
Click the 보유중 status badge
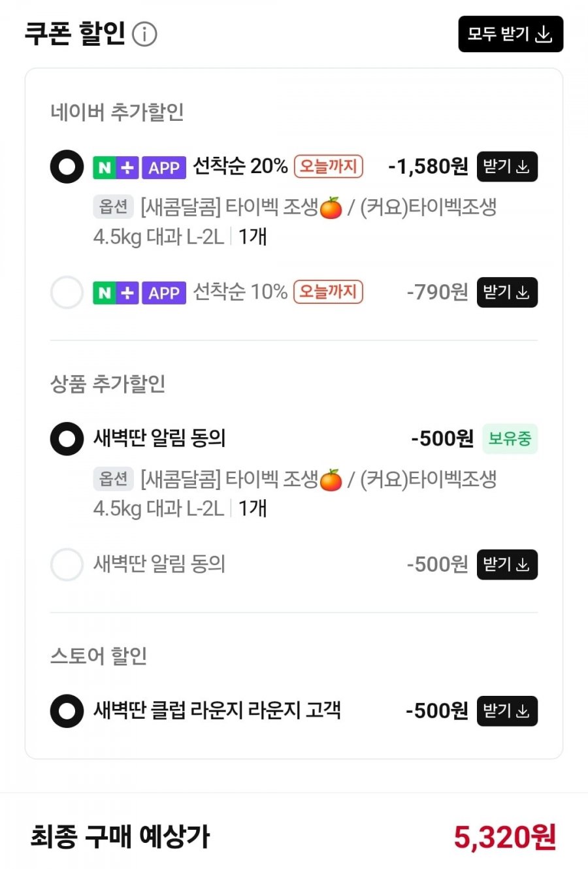[x=510, y=438]
